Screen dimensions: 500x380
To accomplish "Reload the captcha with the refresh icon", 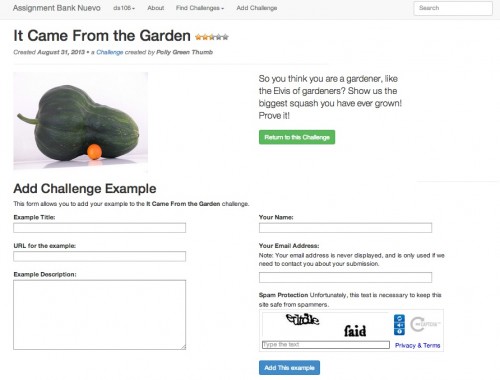I will 399,318.
